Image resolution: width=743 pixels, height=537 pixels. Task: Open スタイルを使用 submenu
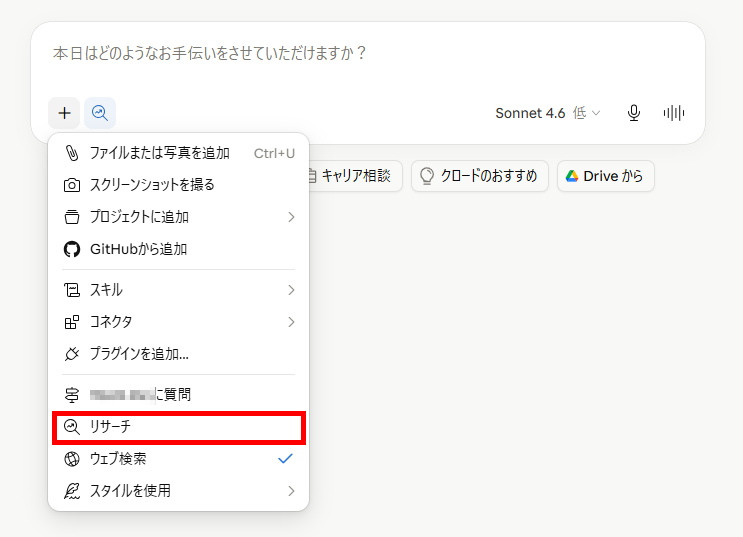pyautogui.click(x=179, y=491)
